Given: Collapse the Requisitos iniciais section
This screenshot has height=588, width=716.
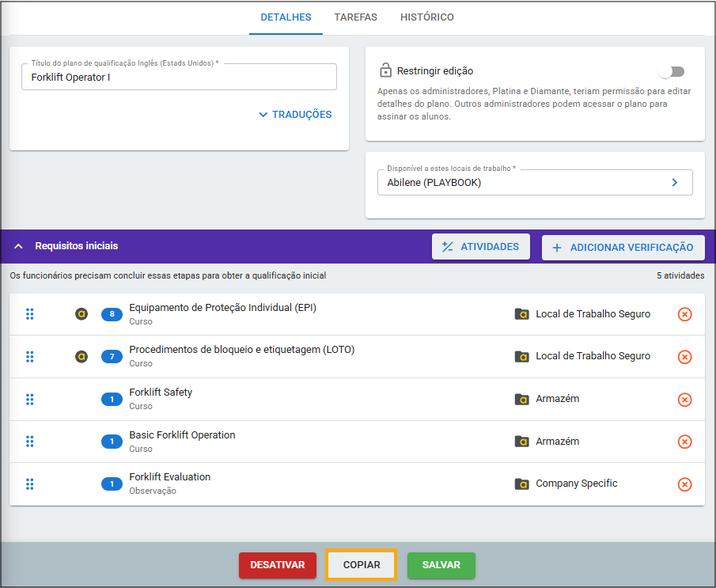Looking at the screenshot, I should point(19,246).
